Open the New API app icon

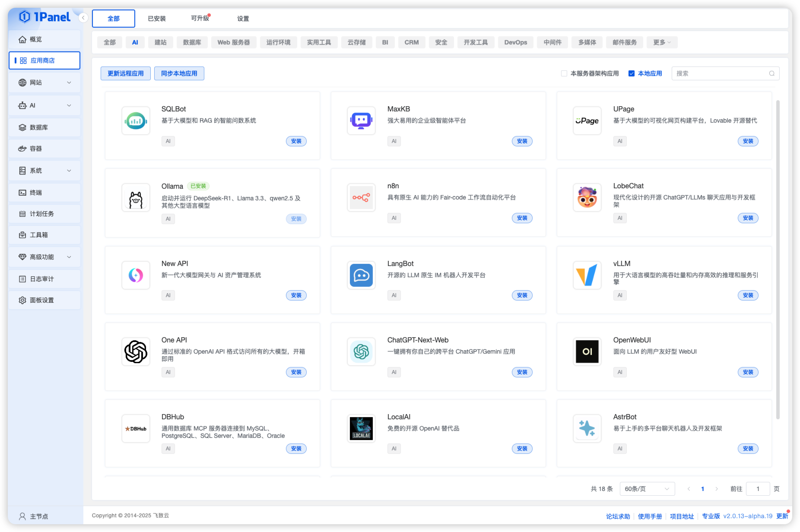pos(136,275)
